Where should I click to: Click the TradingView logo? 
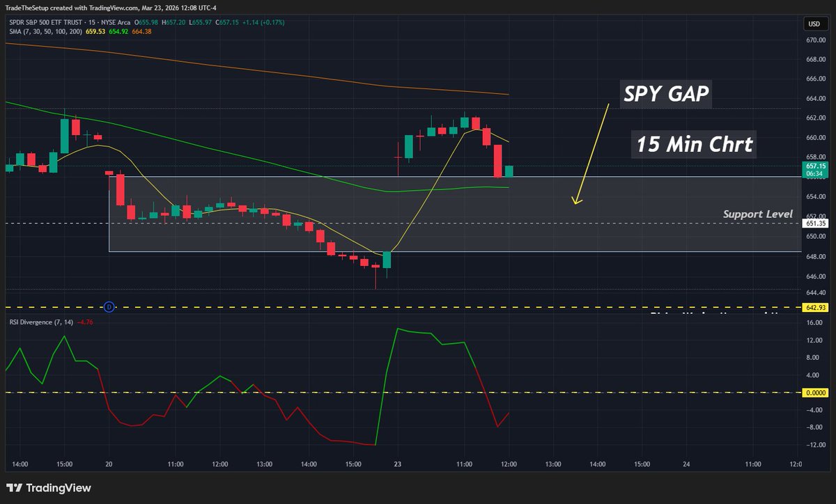tap(49, 488)
